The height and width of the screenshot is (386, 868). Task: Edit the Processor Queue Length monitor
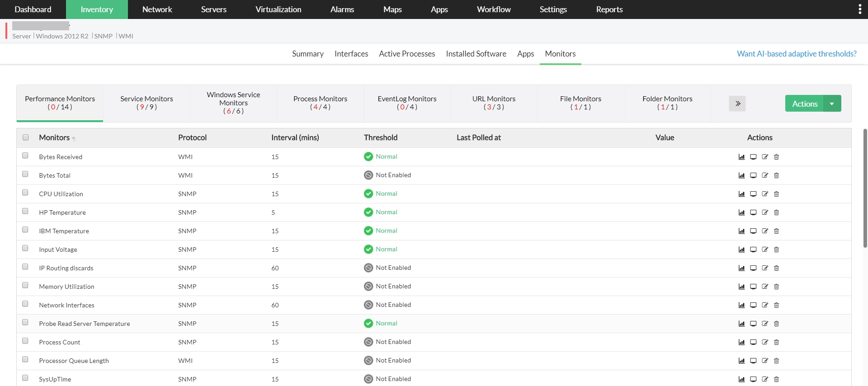(x=765, y=361)
